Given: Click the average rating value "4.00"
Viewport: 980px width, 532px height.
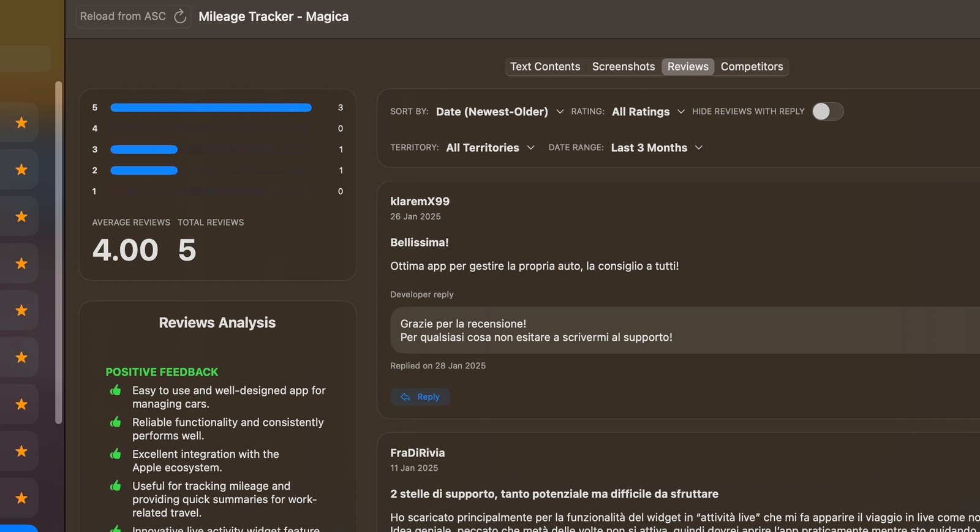Looking at the screenshot, I should pos(126,250).
